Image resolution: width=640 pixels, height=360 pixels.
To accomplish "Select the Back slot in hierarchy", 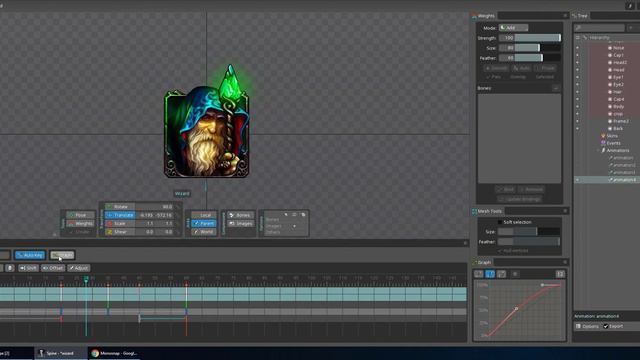I will 618,129.
